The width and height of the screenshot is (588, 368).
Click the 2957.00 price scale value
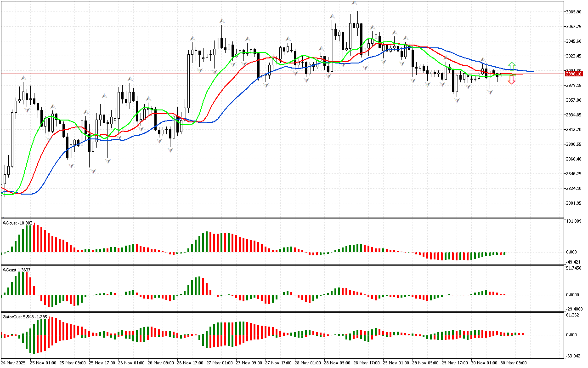(574, 100)
